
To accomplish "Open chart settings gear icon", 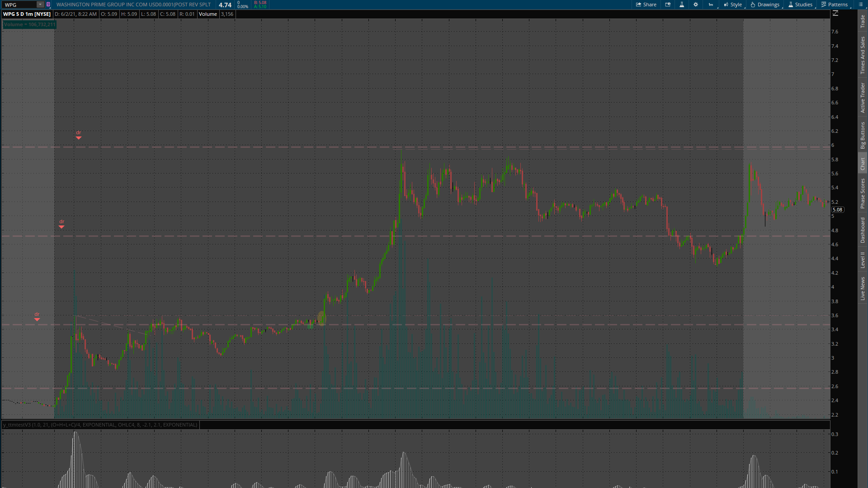I will coord(696,5).
